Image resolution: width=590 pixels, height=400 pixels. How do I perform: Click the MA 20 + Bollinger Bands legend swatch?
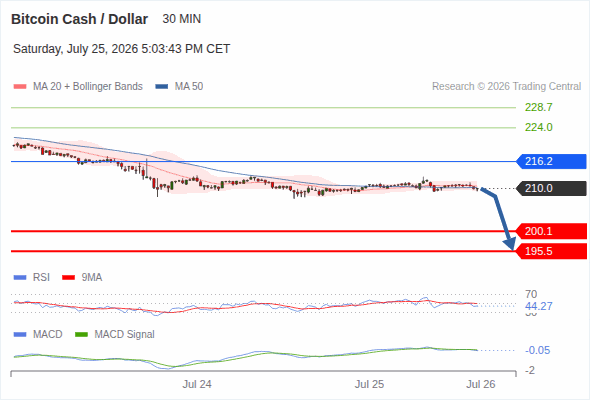point(20,87)
